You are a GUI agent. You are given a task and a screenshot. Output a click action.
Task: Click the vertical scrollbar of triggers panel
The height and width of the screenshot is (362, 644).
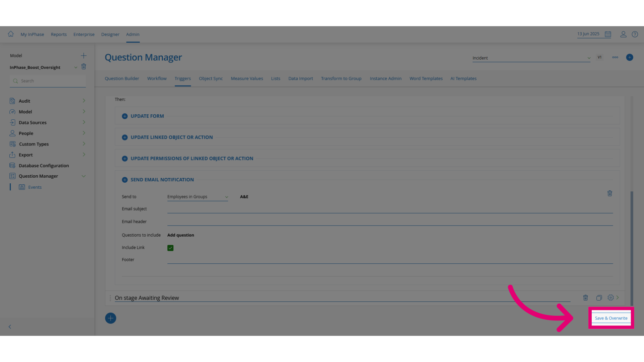pos(632,248)
